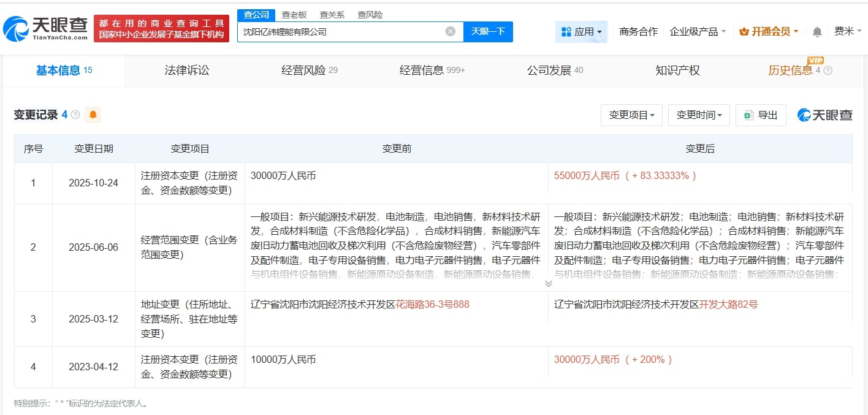Click the info icon after 历史信息 count

[x=828, y=70]
